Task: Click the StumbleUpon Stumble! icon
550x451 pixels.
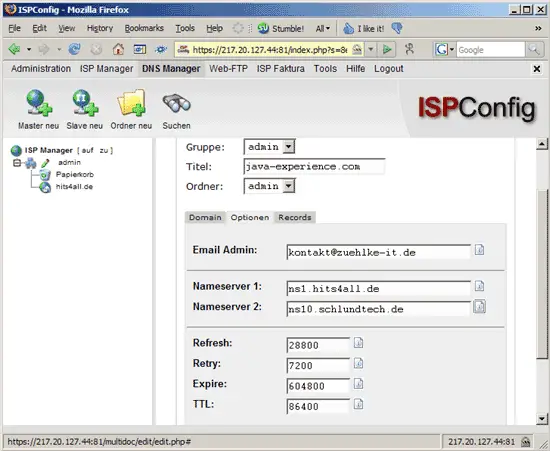Action: (263, 28)
